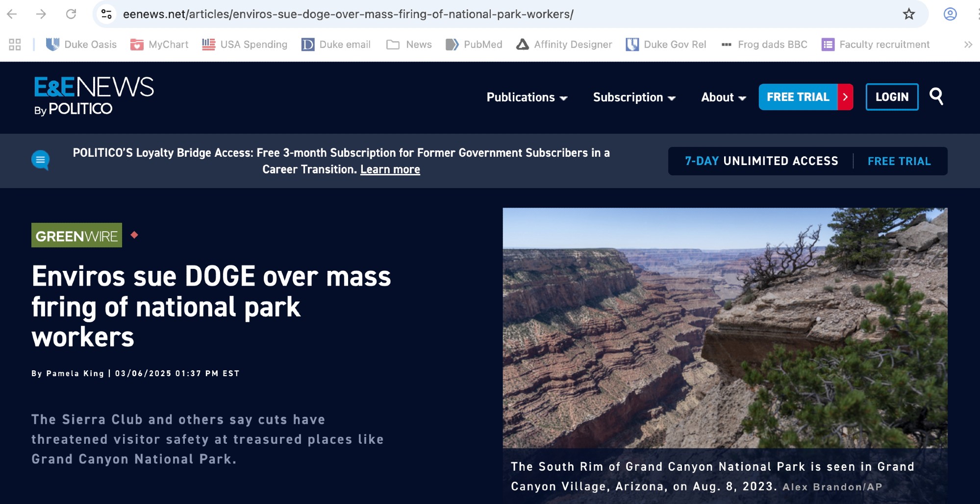Go back with the browser back arrow

pyautogui.click(x=12, y=14)
